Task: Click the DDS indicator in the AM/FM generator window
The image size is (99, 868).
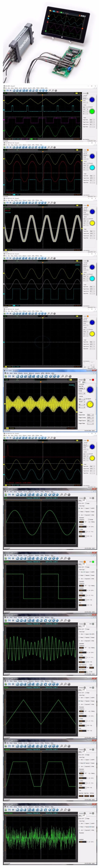Action: click(x=93, y=624)
